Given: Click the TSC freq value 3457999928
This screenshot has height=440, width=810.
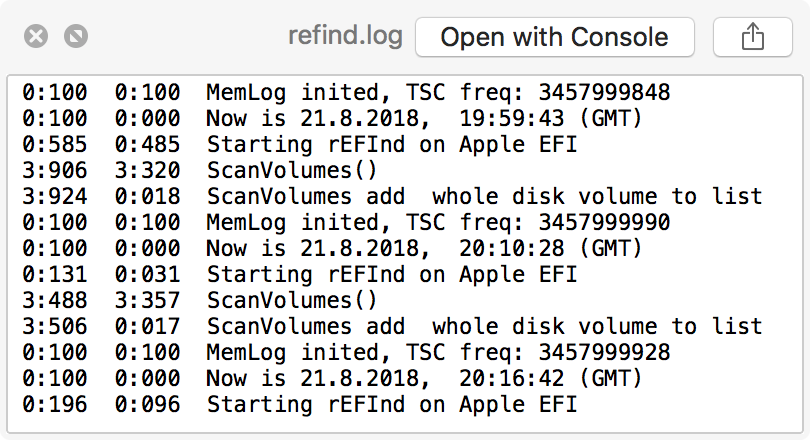Looking at the screenshot, I should click(x=604, y=353).
